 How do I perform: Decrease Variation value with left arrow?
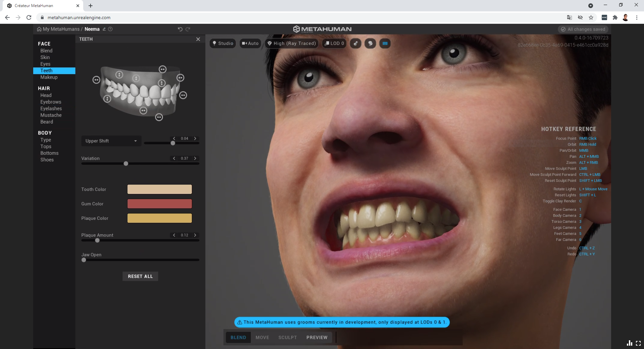pos(174,158)
